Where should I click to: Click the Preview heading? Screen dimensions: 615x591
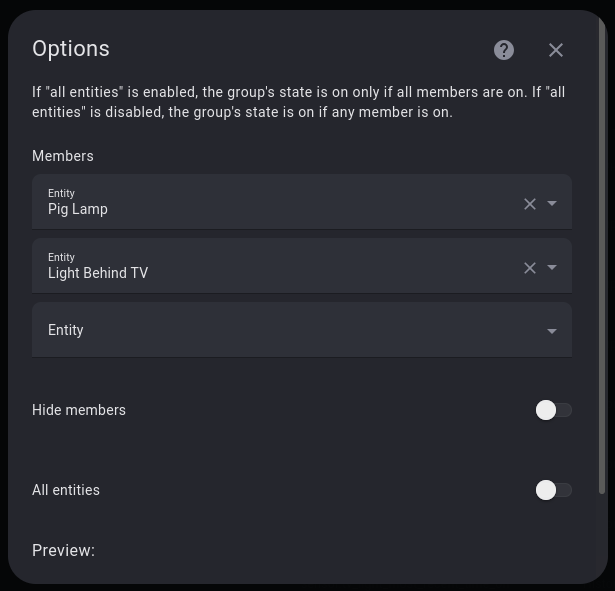pyautogui.click(x=63, y=550)
